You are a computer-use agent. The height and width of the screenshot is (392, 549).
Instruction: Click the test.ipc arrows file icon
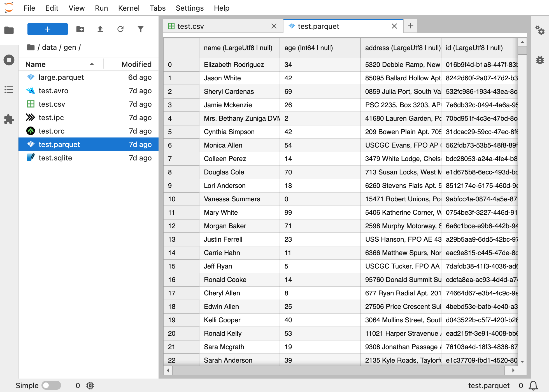(31, 117)
